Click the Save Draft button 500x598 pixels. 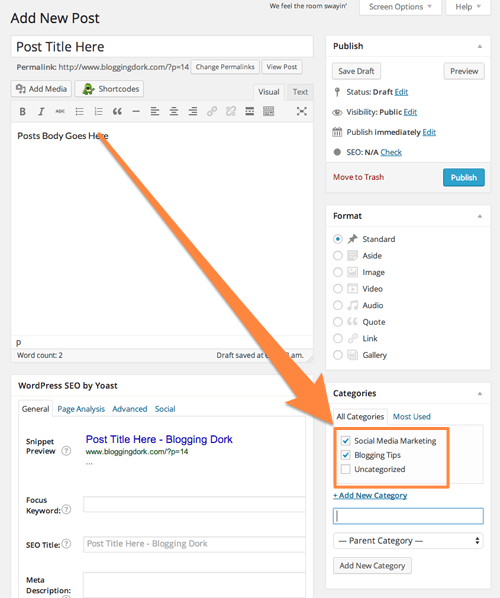[x=356, y=71]
